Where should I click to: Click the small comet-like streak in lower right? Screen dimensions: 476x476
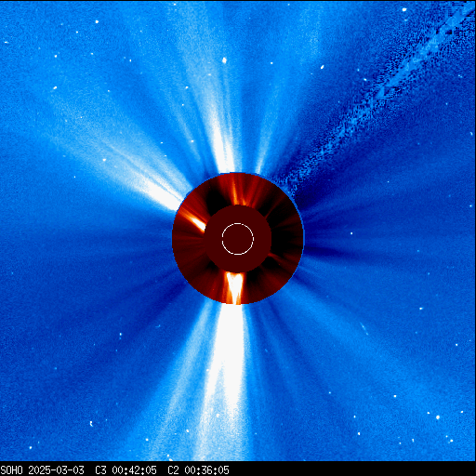[364, 328]
